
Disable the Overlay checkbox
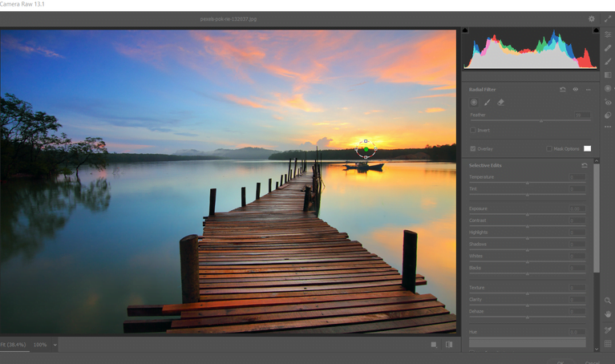472,148
